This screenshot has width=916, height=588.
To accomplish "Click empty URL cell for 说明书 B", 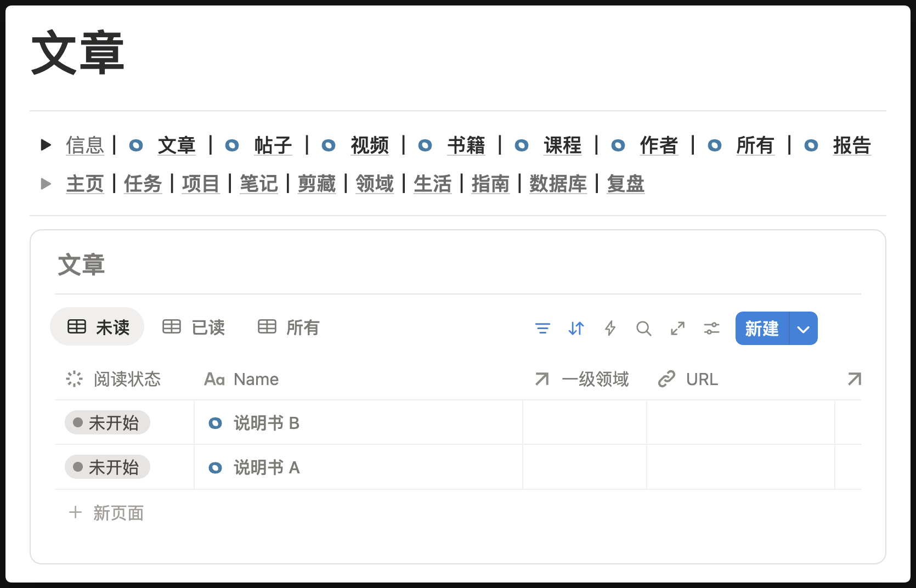I will [740, 423].
